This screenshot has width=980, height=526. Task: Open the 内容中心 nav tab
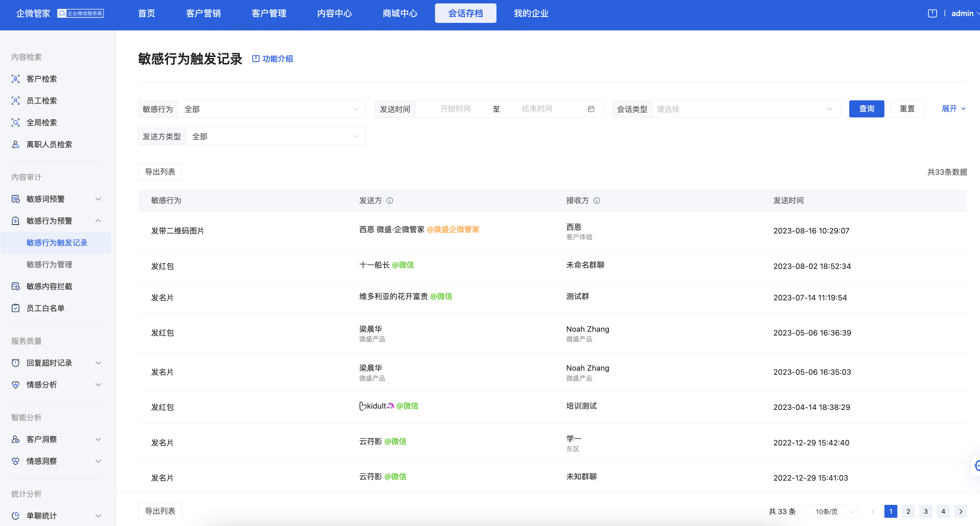tap(334, 13)
